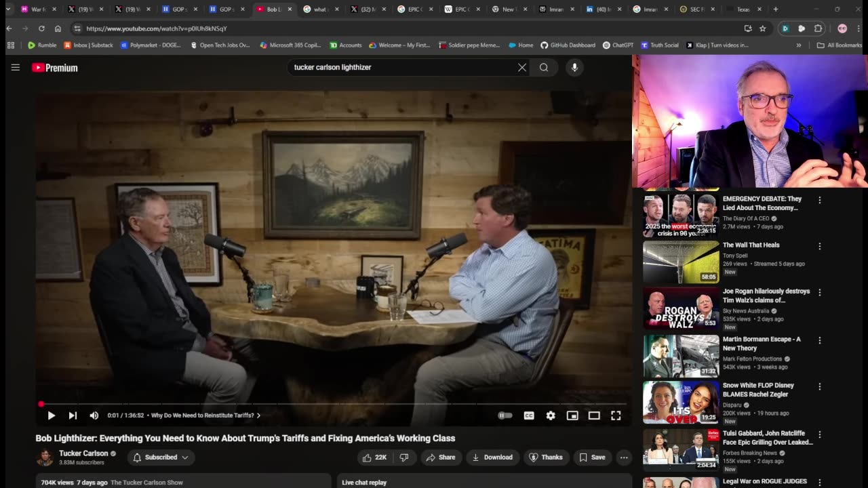
Task: Switch to the 'War R' tab
Action: tap(38, 9)
